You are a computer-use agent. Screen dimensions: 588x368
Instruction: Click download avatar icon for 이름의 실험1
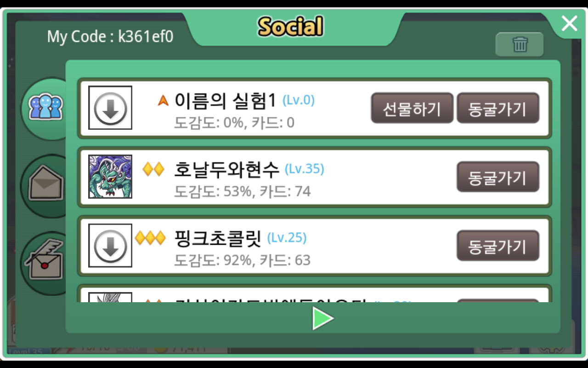click(110, 108)
